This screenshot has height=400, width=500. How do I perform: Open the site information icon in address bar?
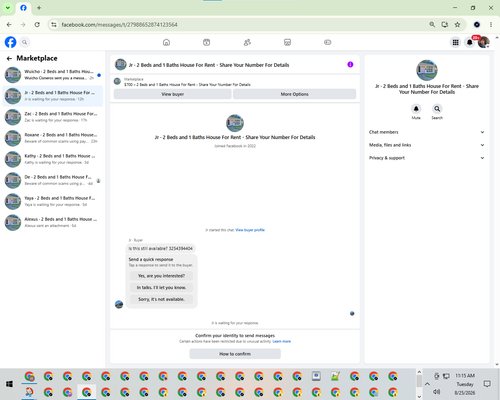pos(54,25)
